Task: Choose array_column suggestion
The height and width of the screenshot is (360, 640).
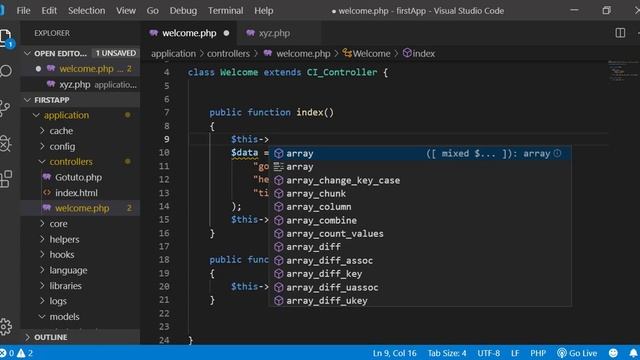Action: [x=420, y=207]
